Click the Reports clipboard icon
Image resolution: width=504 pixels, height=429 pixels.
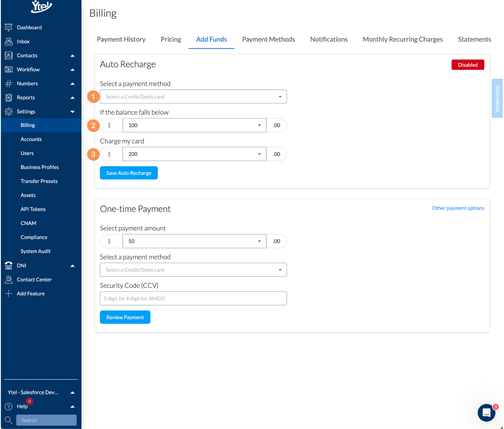coord(9,97)
